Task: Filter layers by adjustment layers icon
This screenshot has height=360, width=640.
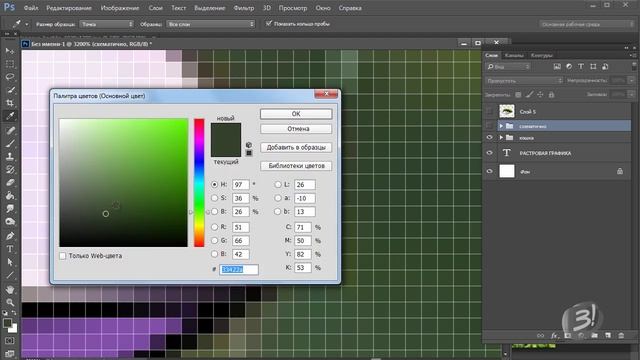Action: click(569, 67)
